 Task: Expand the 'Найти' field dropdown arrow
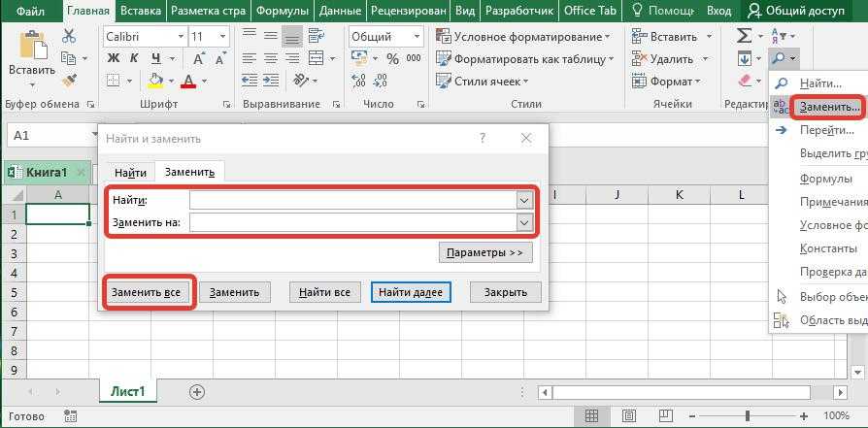[524, 200]
